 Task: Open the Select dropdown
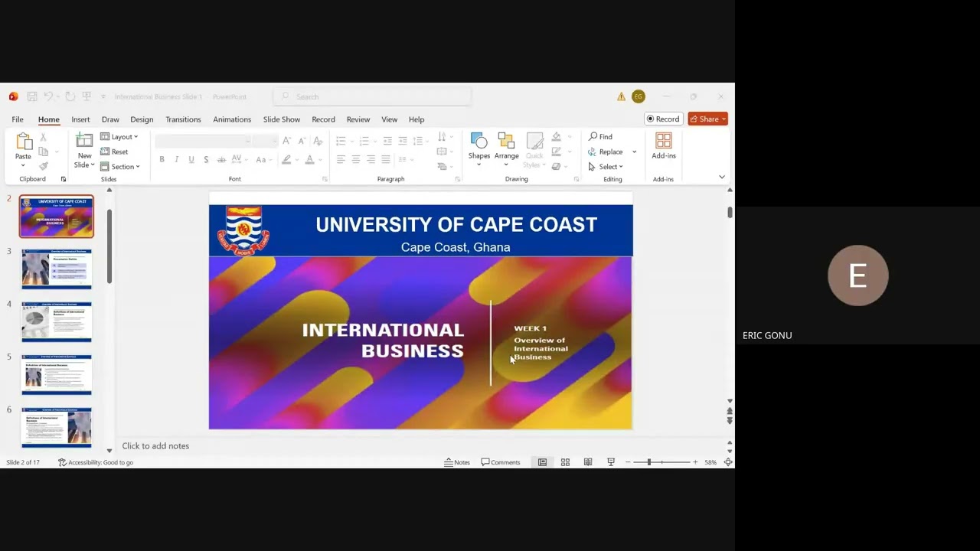point(606,166)
